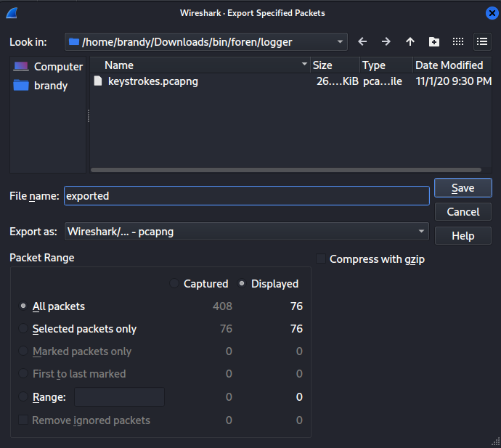Screen dimensions: 501x448
Task: Open the Export as format dropdown
Action: click(247, 232)
